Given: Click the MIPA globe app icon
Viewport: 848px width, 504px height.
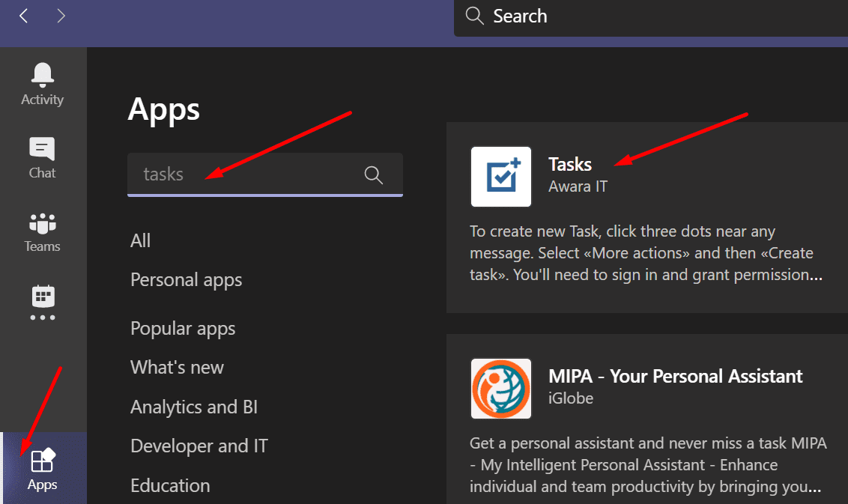Looking at the screenshot, I should point(501,389).
